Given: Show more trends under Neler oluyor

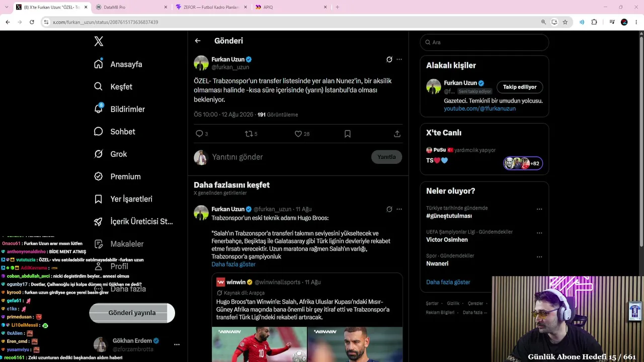Looking at the screenshot, I should click(448, 282).
